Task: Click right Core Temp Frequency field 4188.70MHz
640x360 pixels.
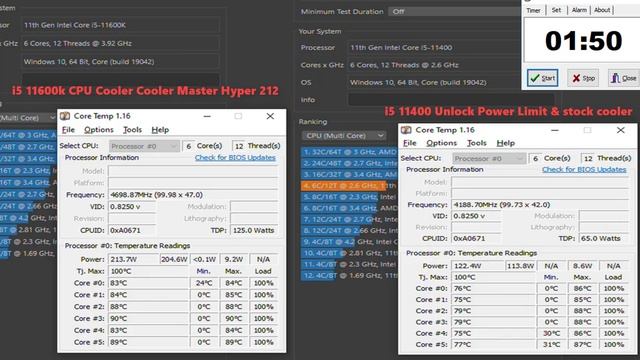Action: point(540,204)
